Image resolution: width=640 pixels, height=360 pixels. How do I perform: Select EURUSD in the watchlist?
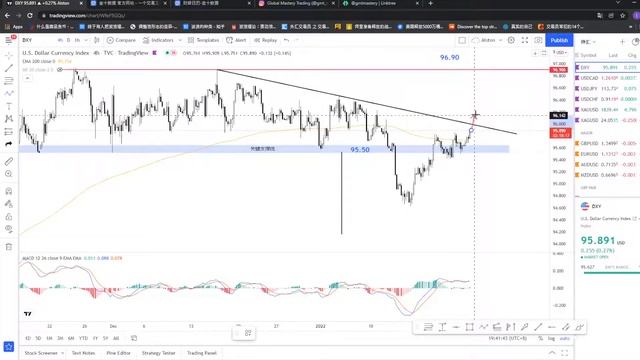tap(607, 154)
